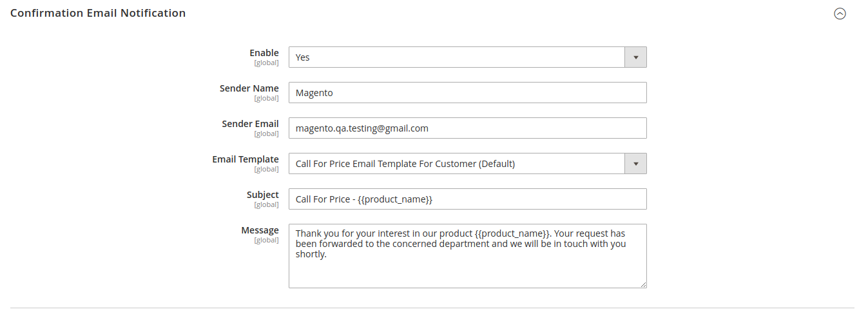The image size is (868, 316).
Task: Click the [global] scope tag under Email Template
Action: coord(266,170)
